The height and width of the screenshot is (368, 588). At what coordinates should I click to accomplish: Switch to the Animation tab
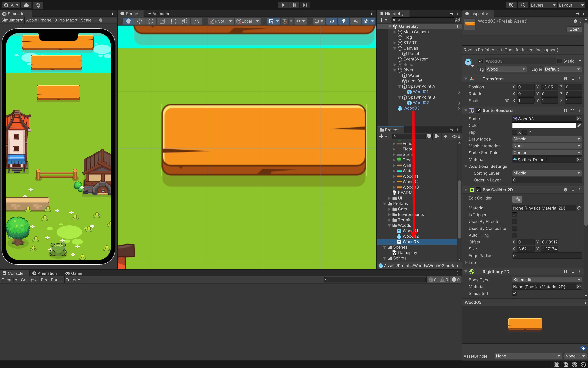click(45, 273)
